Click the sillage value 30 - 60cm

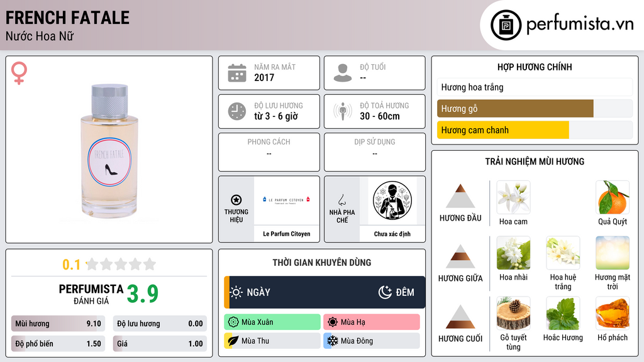click(x=380, y=116)
